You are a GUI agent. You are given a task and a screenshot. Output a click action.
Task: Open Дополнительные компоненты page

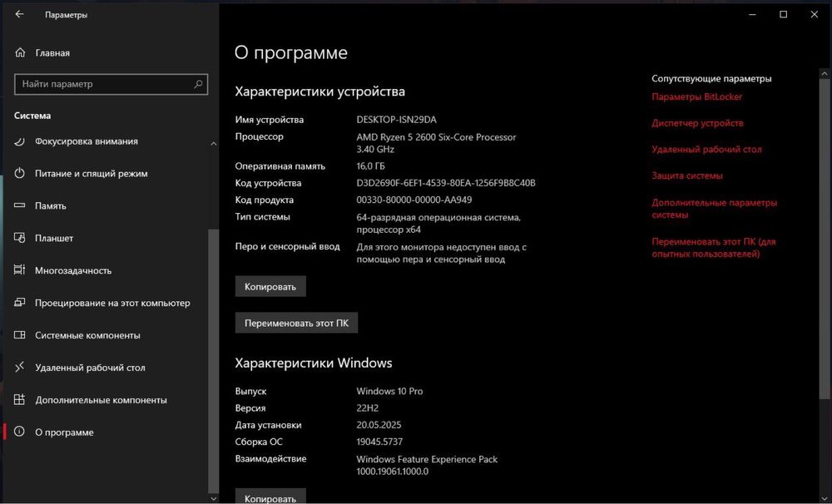101,400
